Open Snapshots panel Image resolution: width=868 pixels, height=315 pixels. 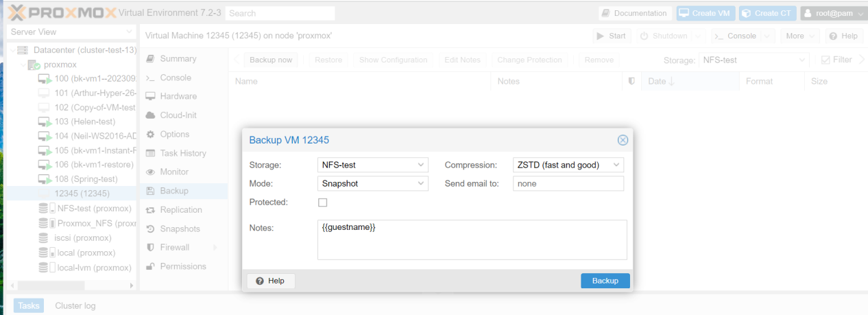[x=183, y=229]
